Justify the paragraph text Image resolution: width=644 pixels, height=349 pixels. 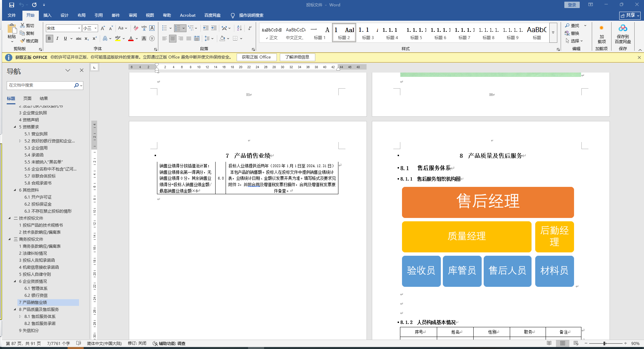pyautogui.click(x=189, y=38)
